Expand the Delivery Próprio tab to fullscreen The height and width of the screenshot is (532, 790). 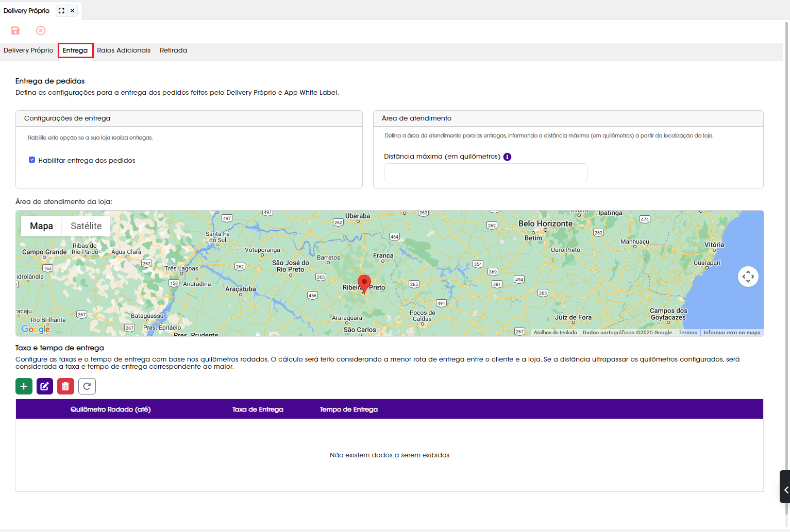61,10
